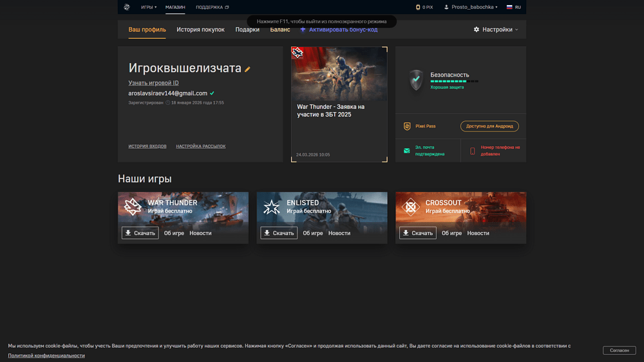Open the 0 PIX balance wallet
The height and width of the screenshot is (362, 644).
tap(424, 7)
